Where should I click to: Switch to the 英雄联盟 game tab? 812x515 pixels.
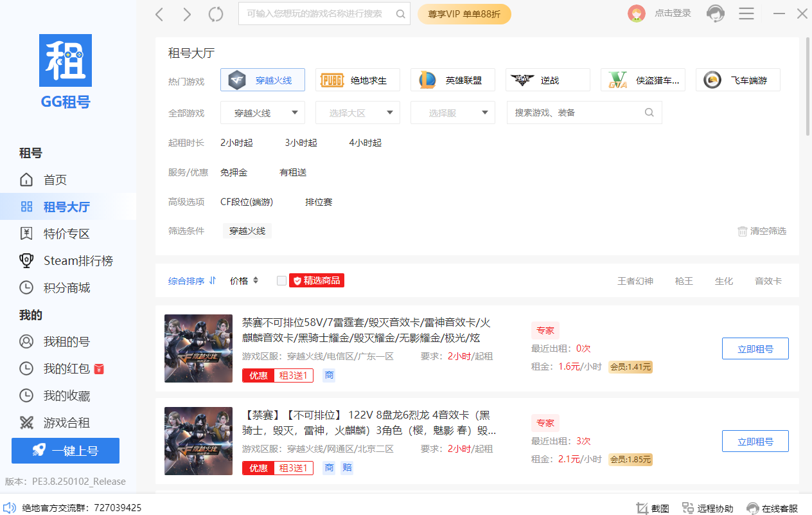click(x=452, y=79)
